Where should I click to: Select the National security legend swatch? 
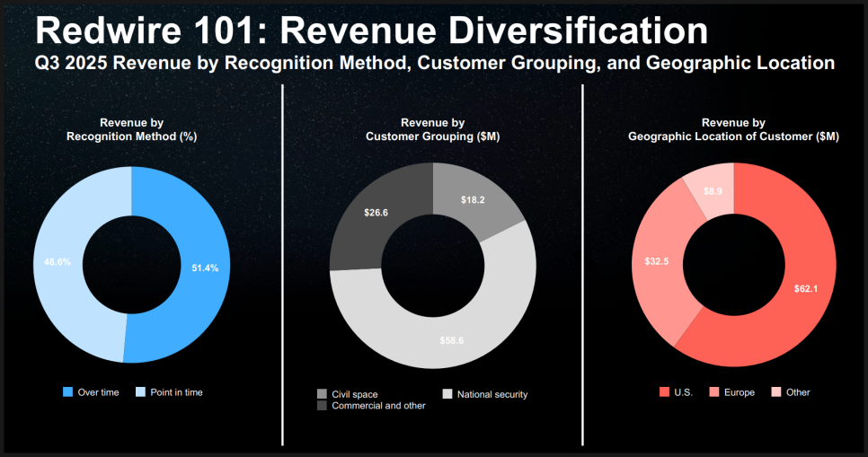click(x=447, y=394)
